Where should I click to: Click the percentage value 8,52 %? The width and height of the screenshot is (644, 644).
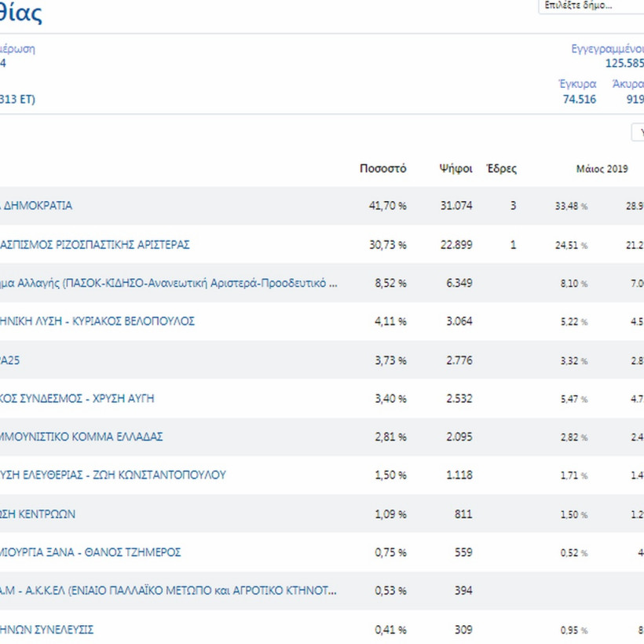390,283
